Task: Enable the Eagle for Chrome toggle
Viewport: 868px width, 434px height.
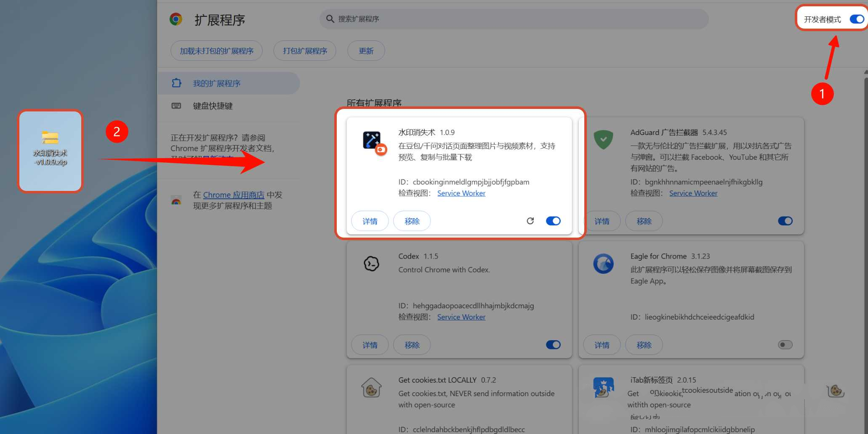Action: [x=785, y=345]
